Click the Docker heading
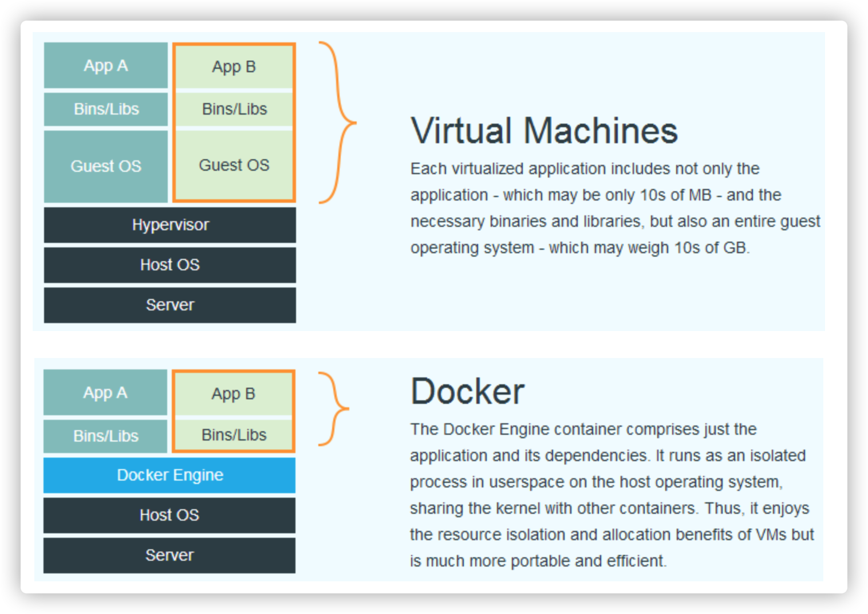Viewport: 868px width, 614px height. (x=467, y=391)
